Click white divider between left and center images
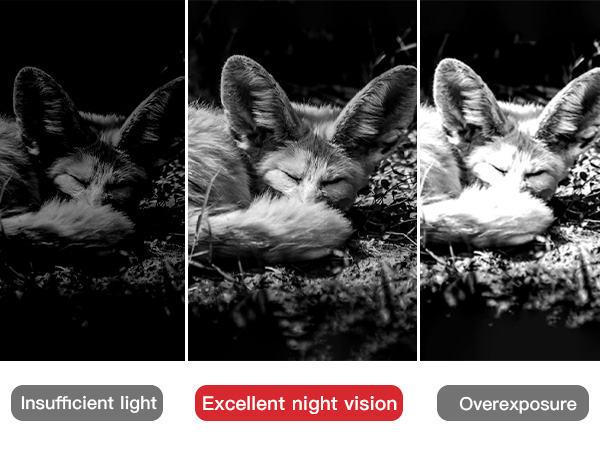600x450 pixels. click(186, 180)
